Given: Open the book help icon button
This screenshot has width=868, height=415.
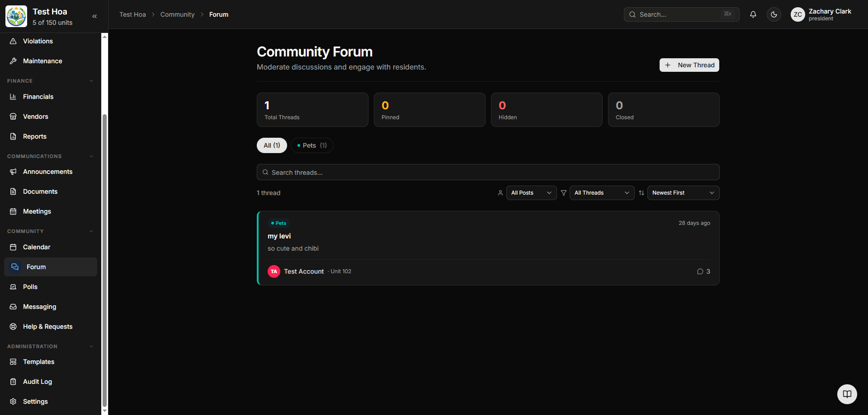Looking at the screenshot, I should click(847, 394).
